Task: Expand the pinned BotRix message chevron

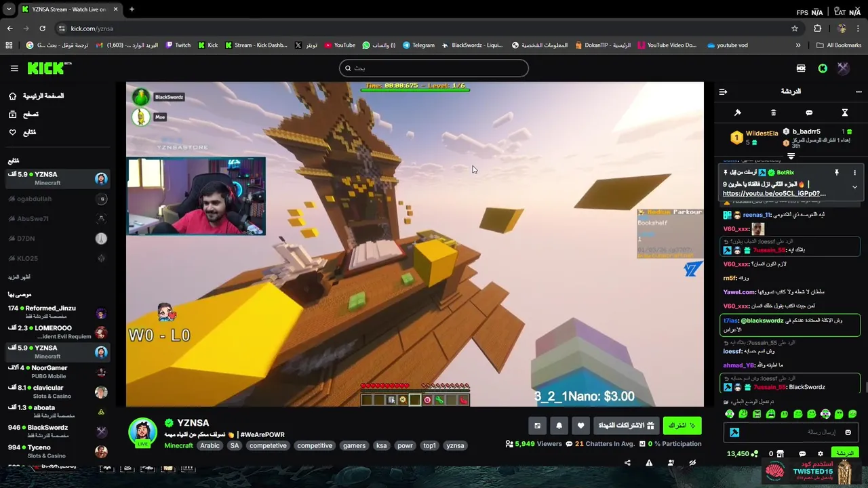Action: (x=854, y=187)
